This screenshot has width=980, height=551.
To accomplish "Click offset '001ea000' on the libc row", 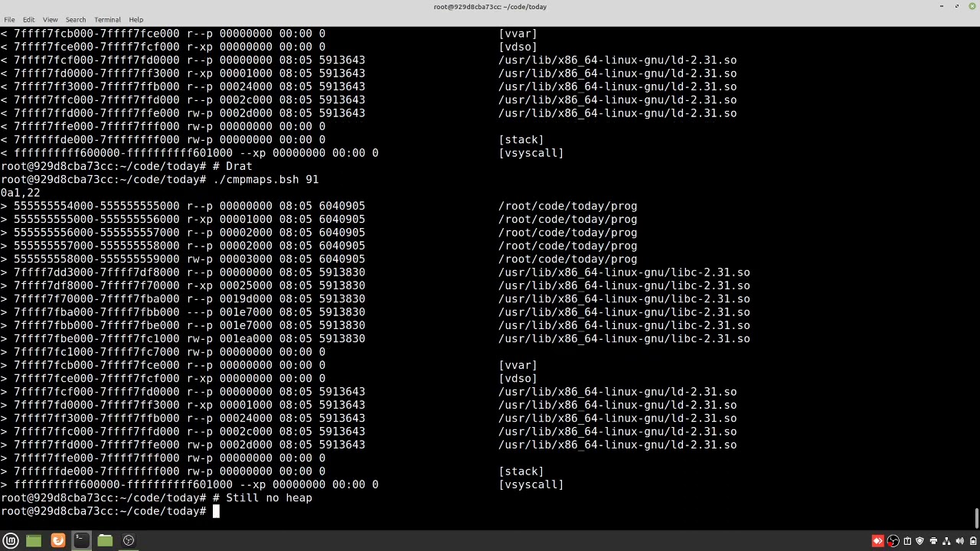I will (246, 338).
